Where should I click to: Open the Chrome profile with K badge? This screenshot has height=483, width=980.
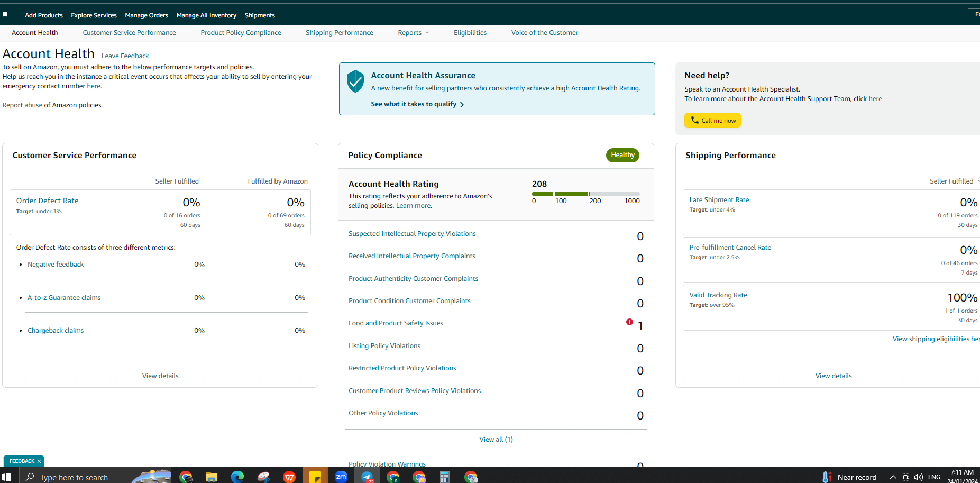393,477
